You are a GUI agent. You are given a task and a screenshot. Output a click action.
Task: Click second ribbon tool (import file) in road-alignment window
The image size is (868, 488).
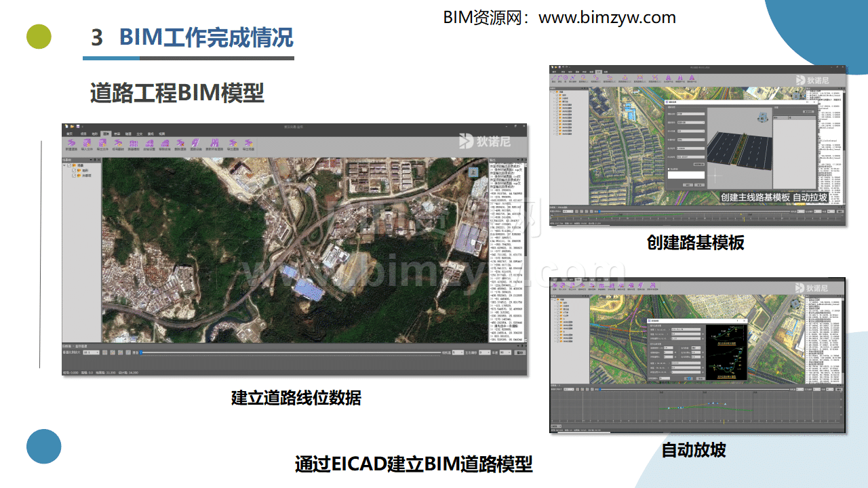click(x=87, y=145)
